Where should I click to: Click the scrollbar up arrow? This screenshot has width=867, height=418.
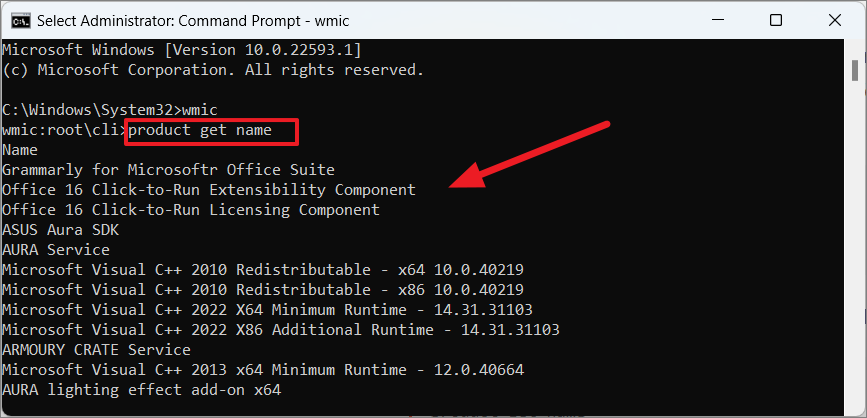[x=854, y=48]
